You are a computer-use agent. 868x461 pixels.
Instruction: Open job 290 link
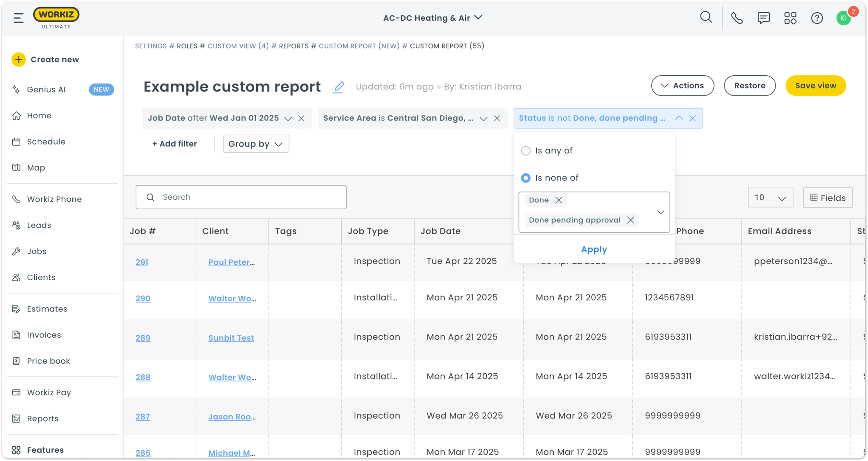point(143,298)
